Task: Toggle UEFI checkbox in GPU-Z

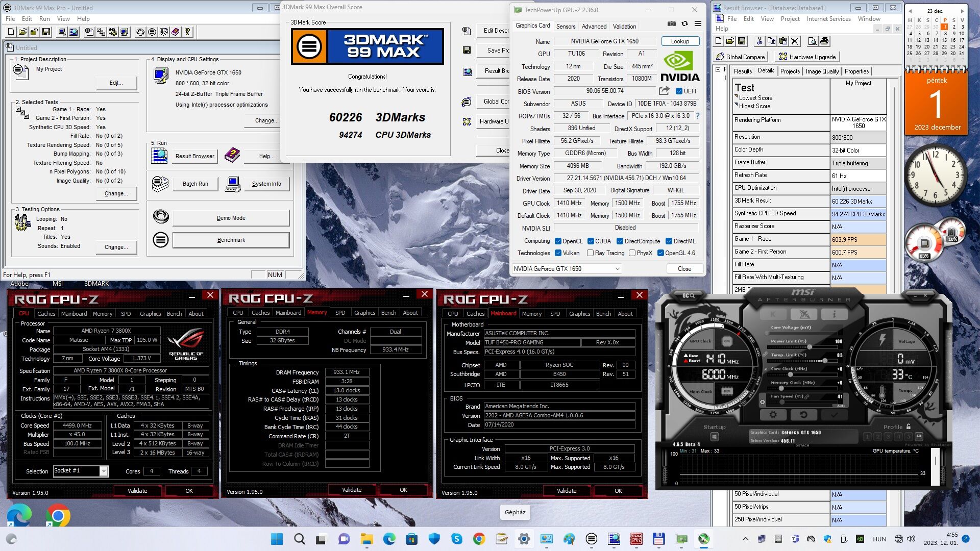Action: [x=679, y=91]
